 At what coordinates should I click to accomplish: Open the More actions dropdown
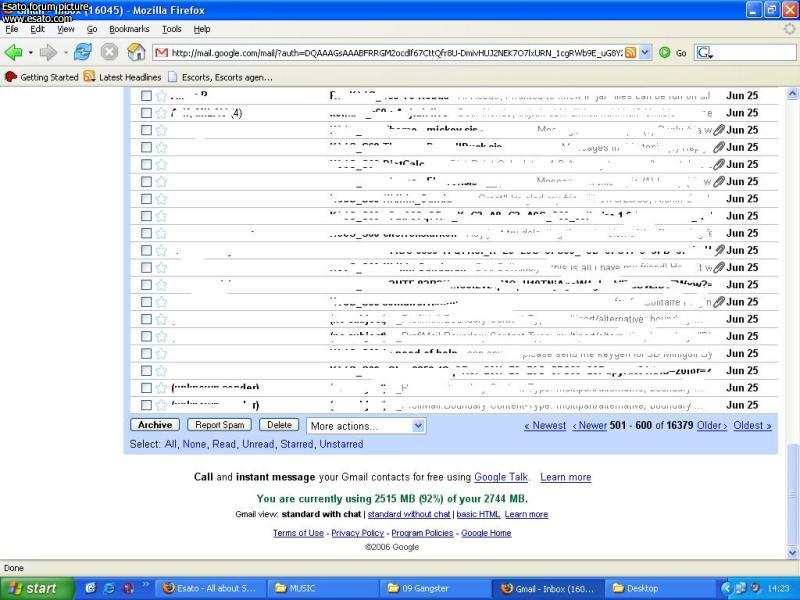[366, 426]
